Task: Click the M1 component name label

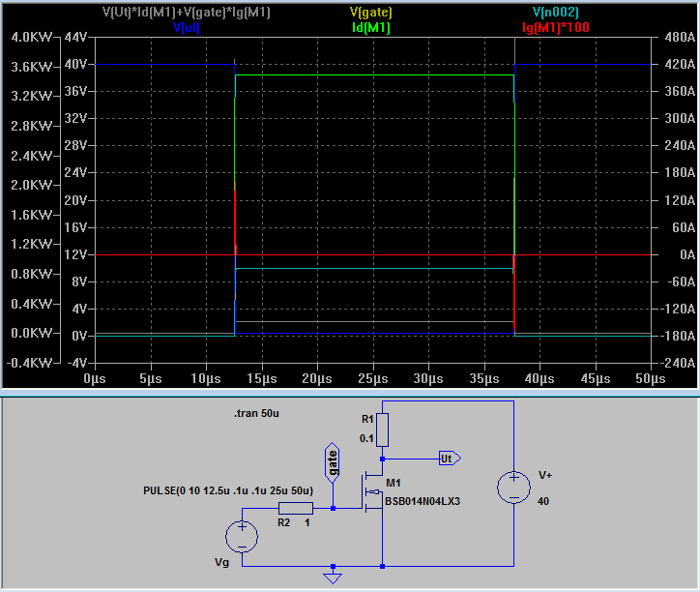Action: pos(394,483)
